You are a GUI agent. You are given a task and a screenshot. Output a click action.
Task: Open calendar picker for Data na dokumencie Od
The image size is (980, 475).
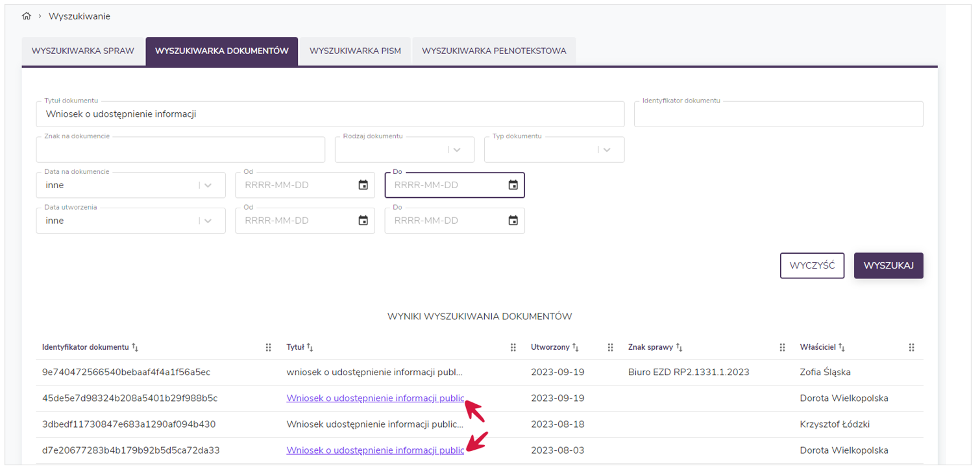click(x=363, y=185)
